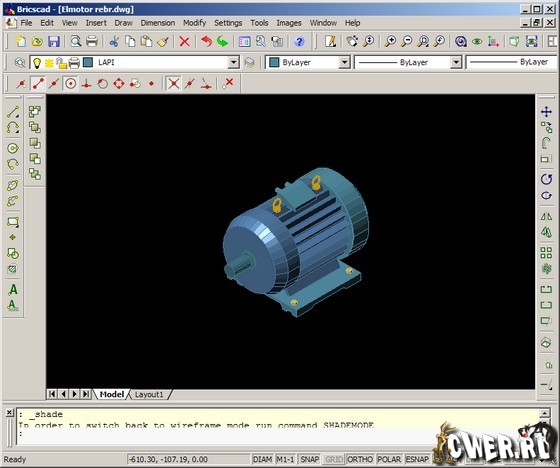560x468 pixels.
Task: Click the Save floppy disk icon
Action: click(x=54, y=41)
